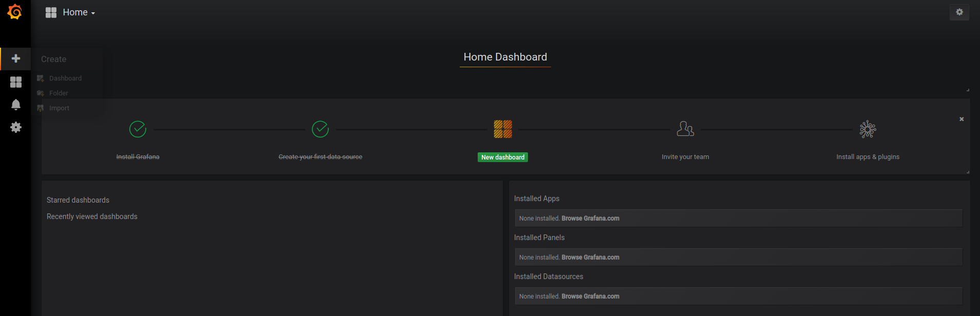Click the Import icon in Create menu
Screen dimensions: 980x316
[x=41, y=108]
